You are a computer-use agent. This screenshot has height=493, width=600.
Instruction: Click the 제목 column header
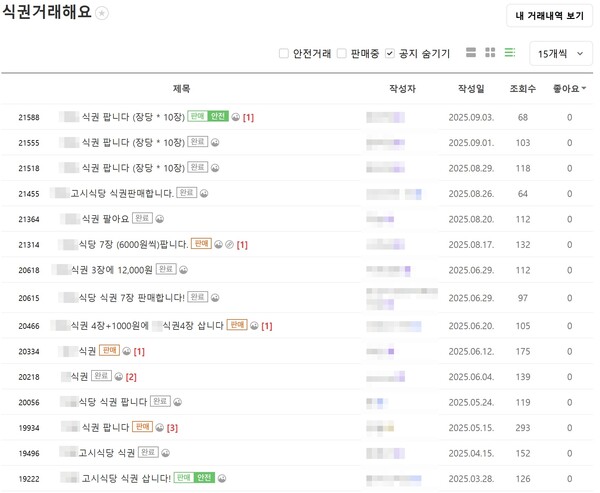click(181, 89)
